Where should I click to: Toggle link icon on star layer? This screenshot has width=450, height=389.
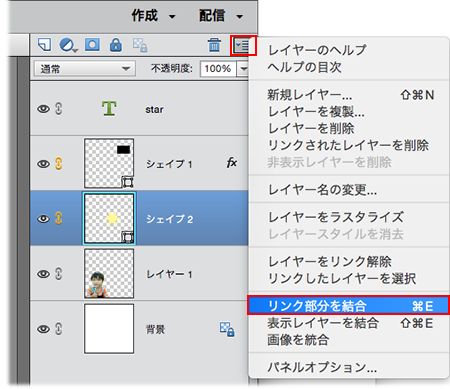pyautogui.click(x=59, y=108)
